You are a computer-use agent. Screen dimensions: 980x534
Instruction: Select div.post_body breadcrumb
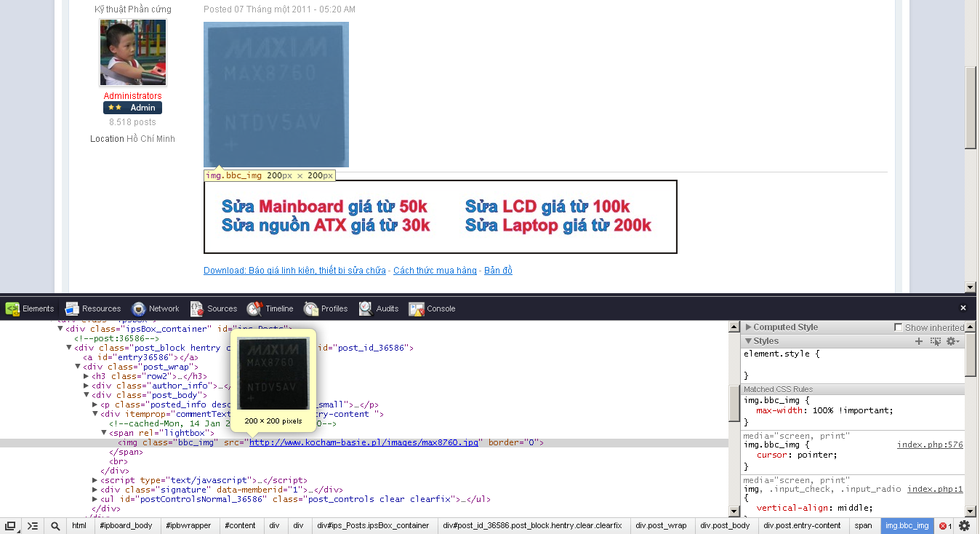[x=725, y=525]
